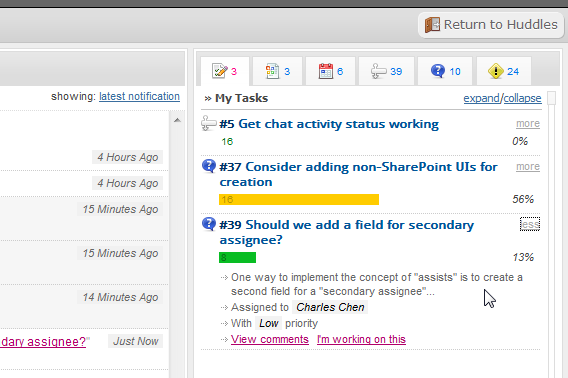Screen dimensions: 568x378
Task: Click the My Tasks panel scrollbar thumb
Action: click(x=551, y=98)
